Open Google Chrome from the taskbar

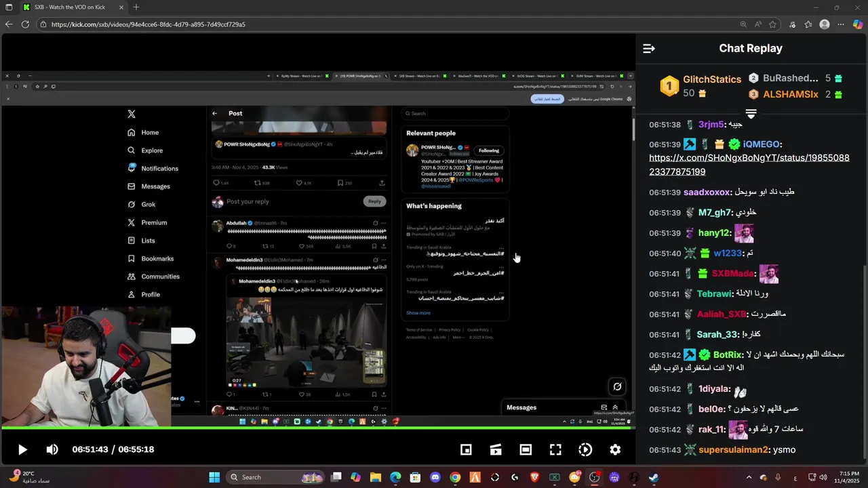[455, 477]
